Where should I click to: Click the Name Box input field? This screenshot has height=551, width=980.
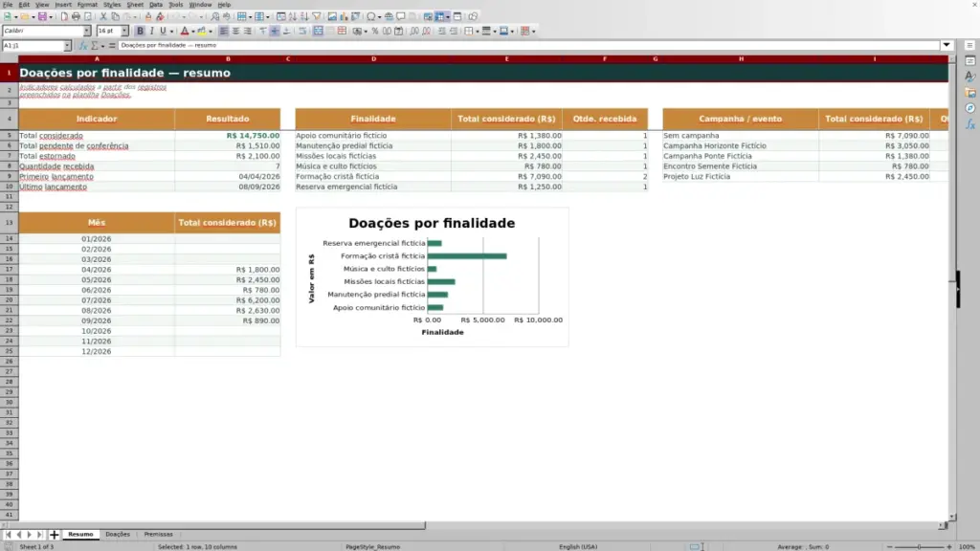[x=33, y=46]
